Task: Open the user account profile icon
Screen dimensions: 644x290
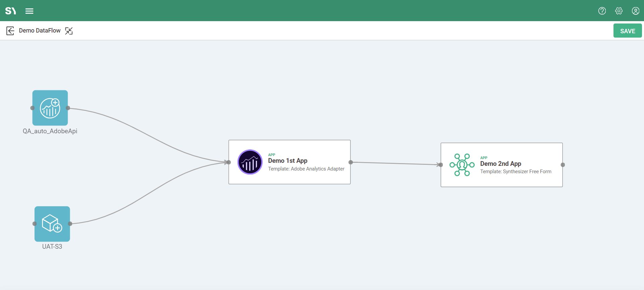Action: point(635,11)
